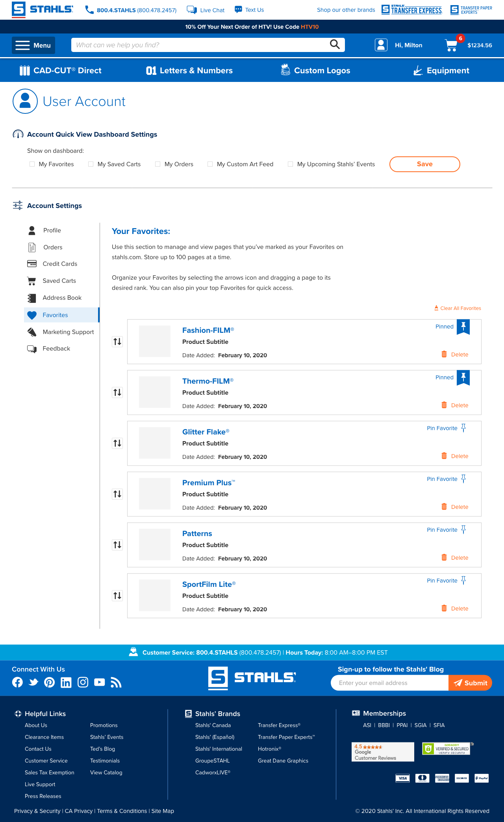Click reorder arrows for Glitter Flake
This screenshot has height=822, width=504.
pos(117,443)
